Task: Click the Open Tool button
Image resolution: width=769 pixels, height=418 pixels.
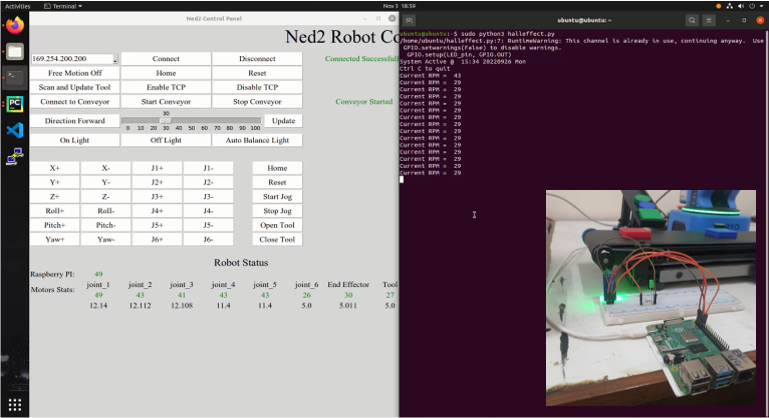Action: click(277, 225)
